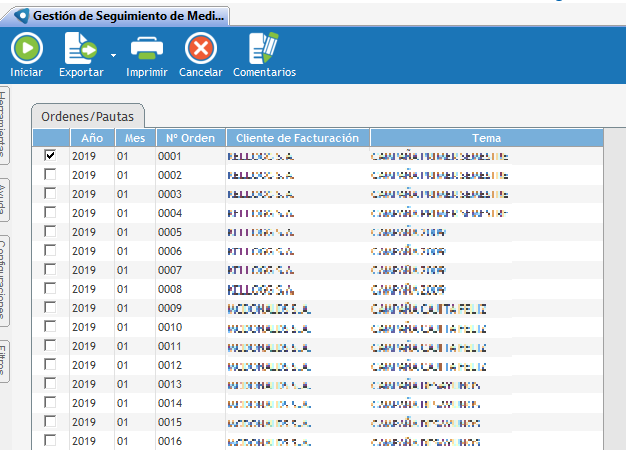Open the Configuraciones side panel tab

[x=5, y=280]
